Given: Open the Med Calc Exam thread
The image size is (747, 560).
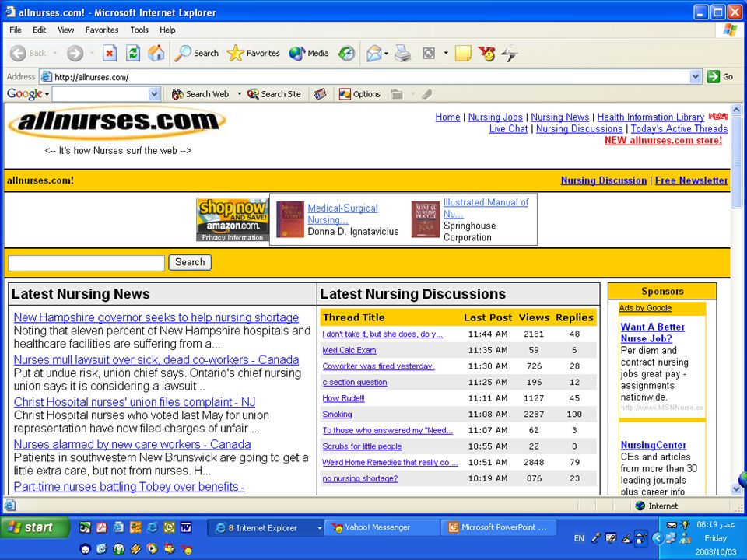Looking at the screenshot, I should point(349,351).
